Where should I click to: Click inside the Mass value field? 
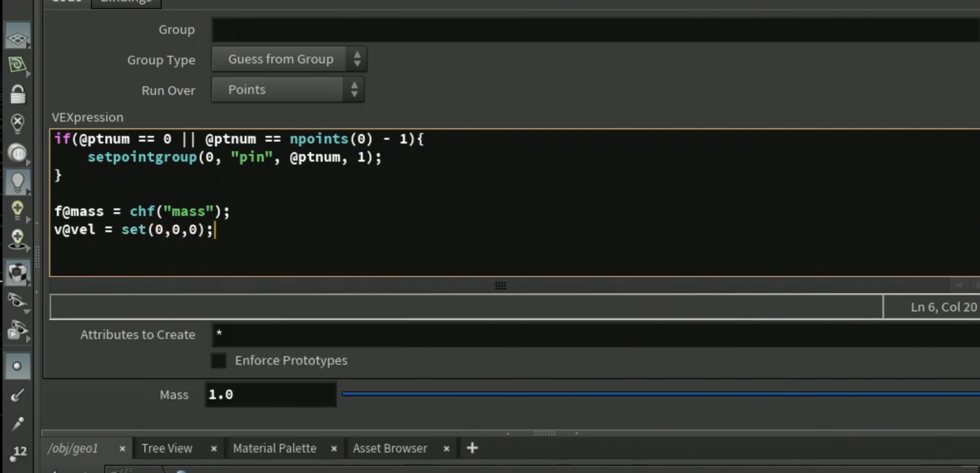[x=271, y=394]
